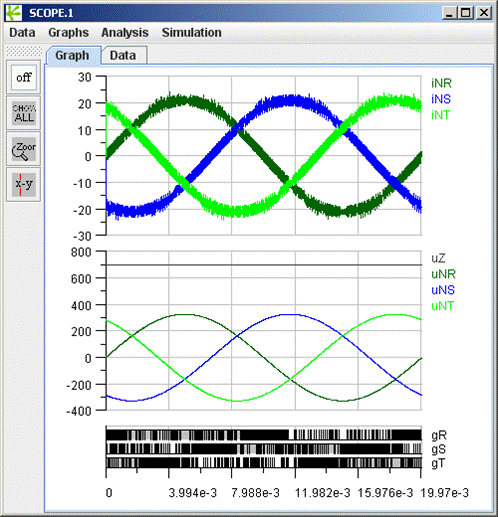Click the 800 value on voltage axis
The width and height of the screenshot is (498, 517).
[x=81, y=252]
